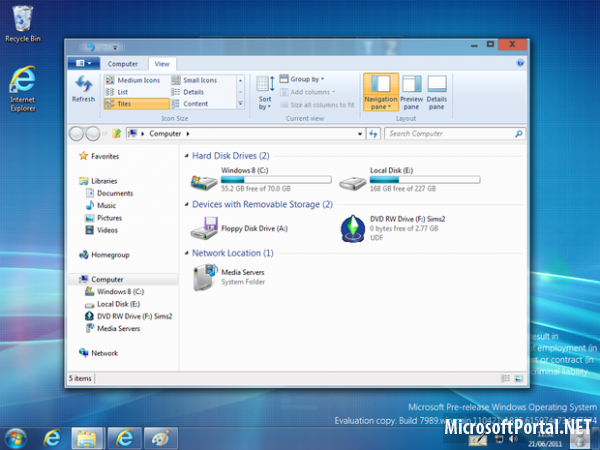Screen dimensions: 600x450
Task: Click the Refresh icon in the ribbon
Action: click(x=83, y=89)
